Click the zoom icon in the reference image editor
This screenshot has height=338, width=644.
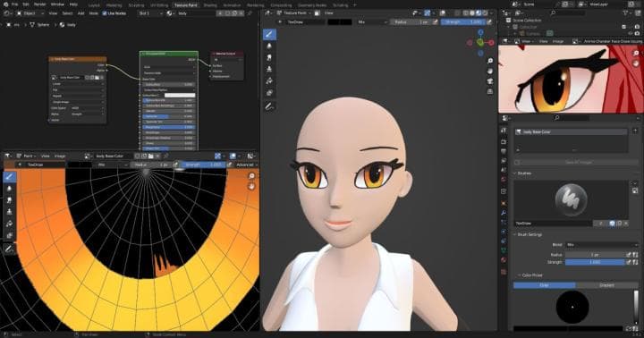tap(636, 54)
